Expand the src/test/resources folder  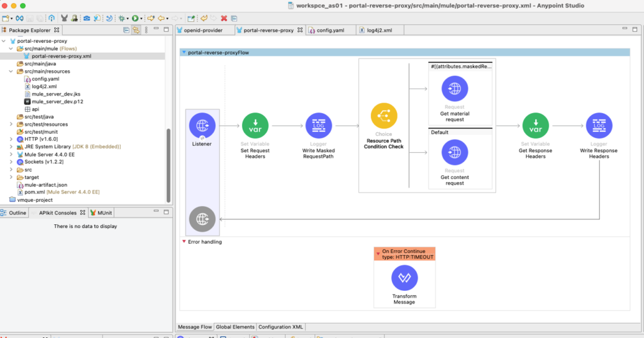[x=11, y=124]
